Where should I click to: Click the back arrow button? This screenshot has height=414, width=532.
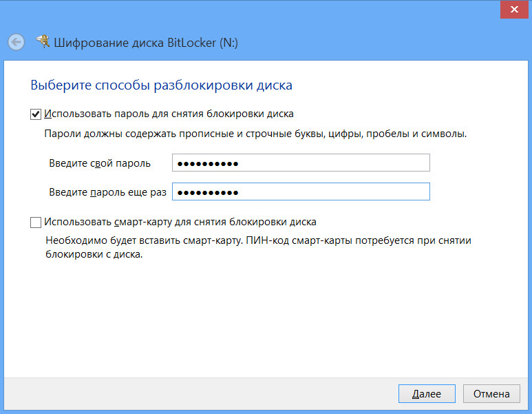point(16,42)
